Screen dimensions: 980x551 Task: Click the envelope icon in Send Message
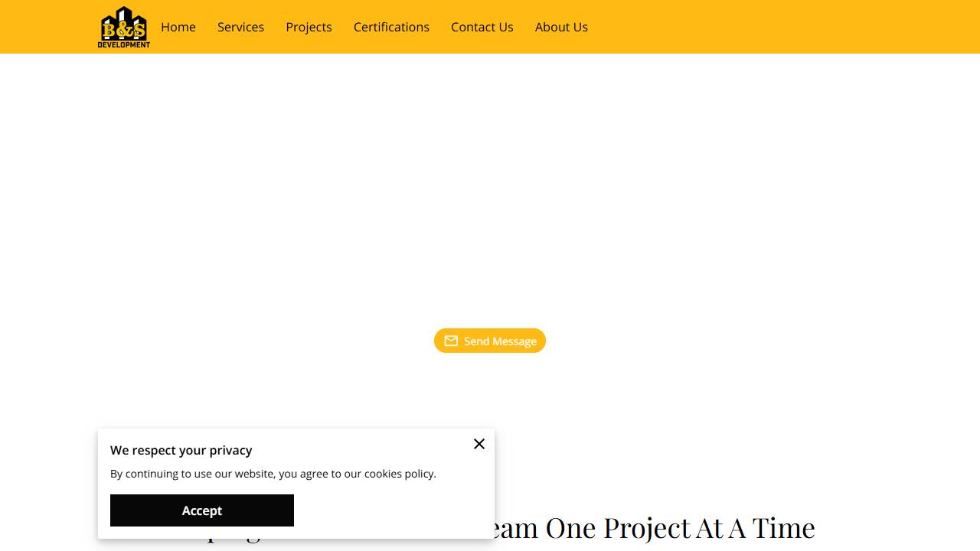coord(451,341)
